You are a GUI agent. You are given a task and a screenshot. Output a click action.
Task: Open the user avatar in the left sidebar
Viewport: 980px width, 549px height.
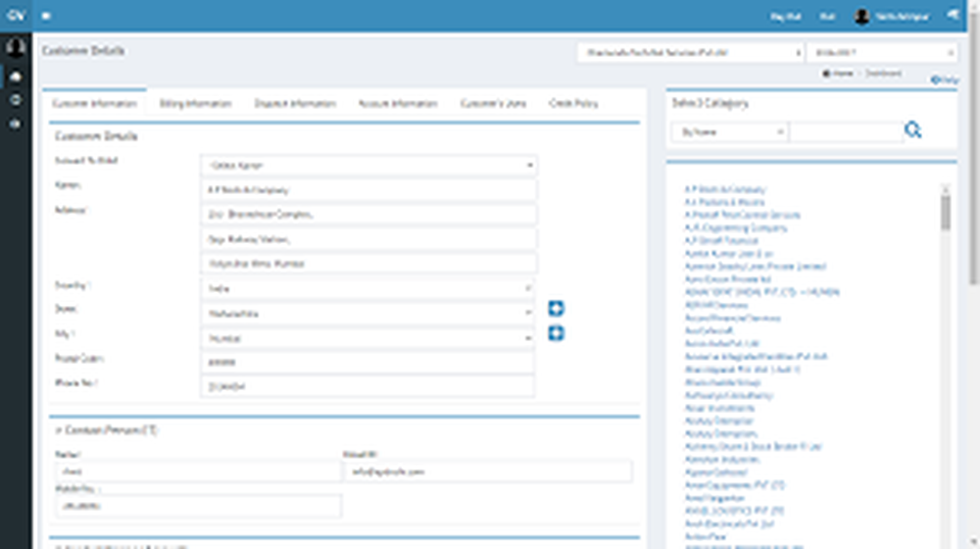(16, 47)
